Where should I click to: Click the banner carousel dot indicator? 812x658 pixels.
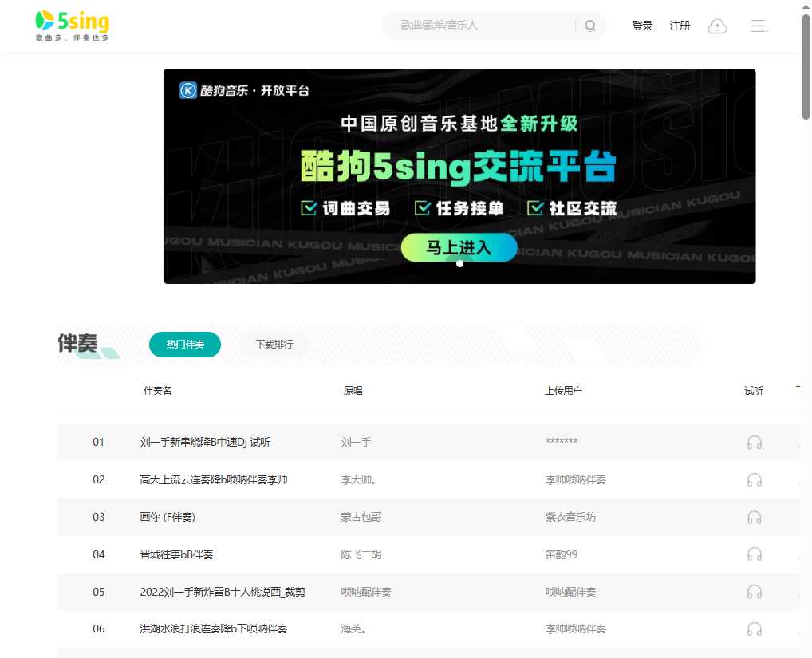(x=459, y=263)
